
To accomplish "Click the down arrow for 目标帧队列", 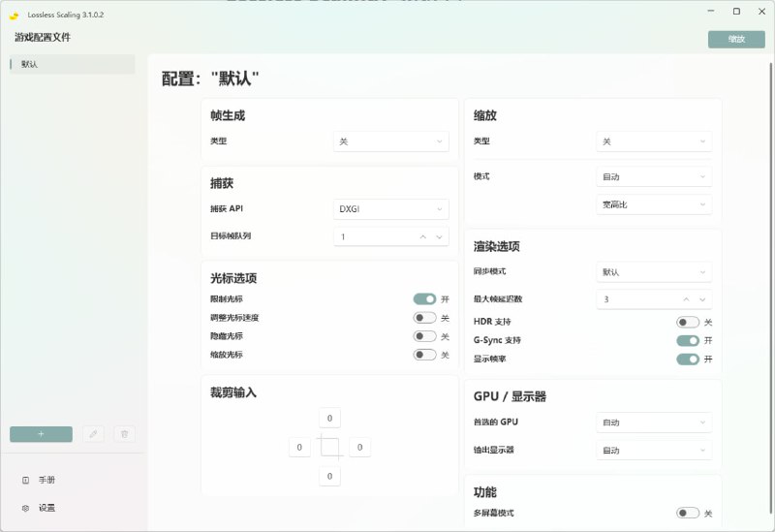I will [x=439, y=236].
